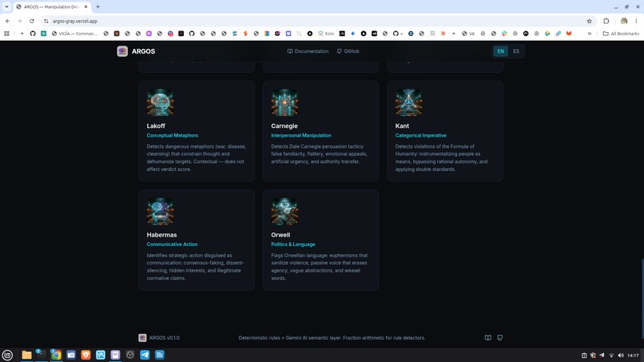This screenshot has width=644, height=362.
Task: Select the Lakoff card title
Action: pyautogui.click(x=156, y=125)
